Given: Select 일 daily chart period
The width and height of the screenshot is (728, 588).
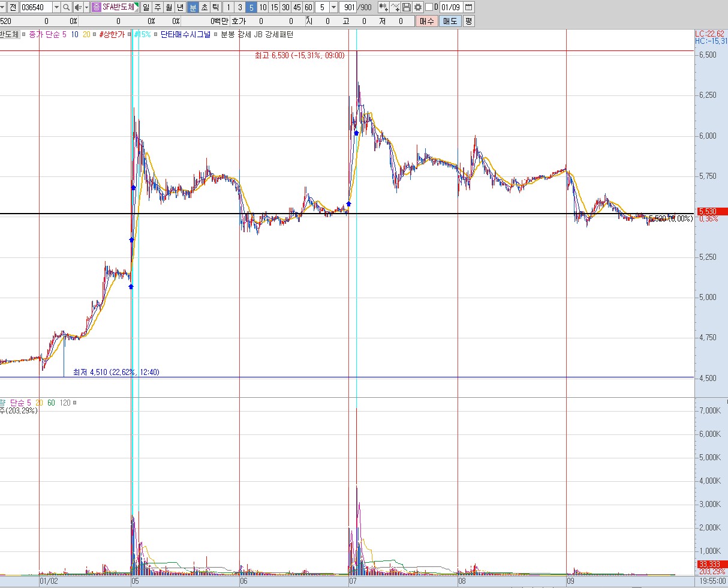Looking at the screenshot, I should click(x=146, y=7).
